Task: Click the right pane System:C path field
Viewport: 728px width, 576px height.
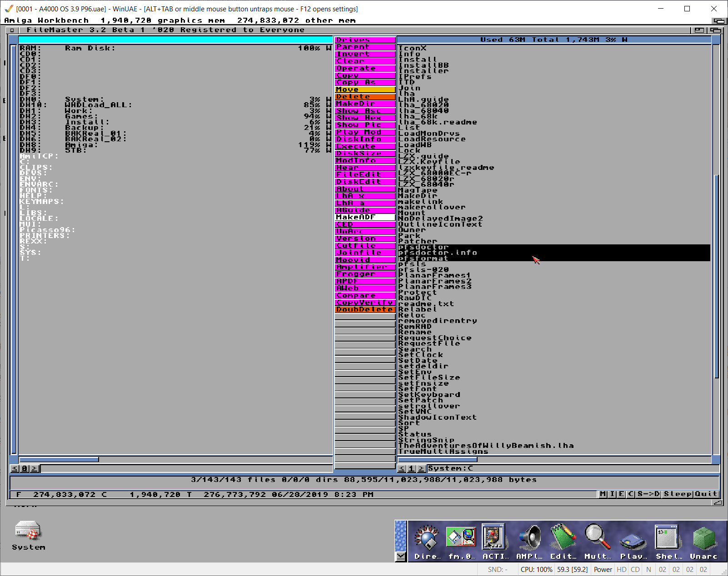Action: coord(573,468)
